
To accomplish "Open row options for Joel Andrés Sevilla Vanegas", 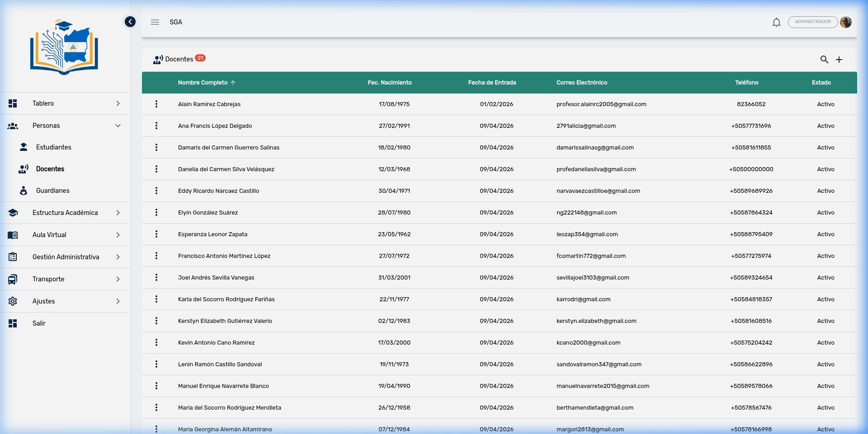I will coord(156,278).
